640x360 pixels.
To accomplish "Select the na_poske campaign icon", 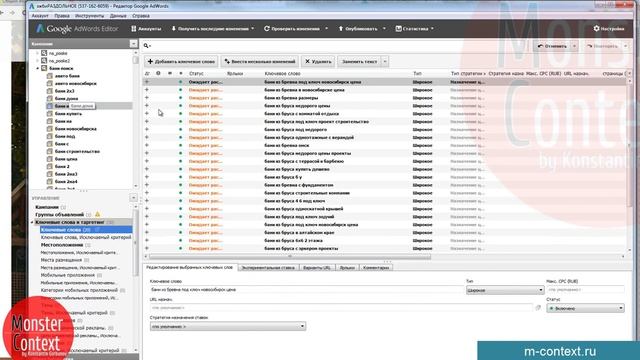I will [44, 53].
